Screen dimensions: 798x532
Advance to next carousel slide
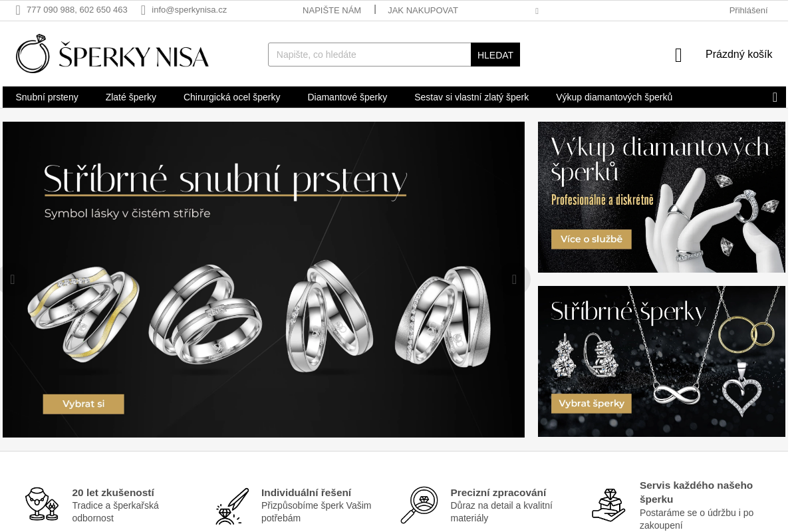[x=515, y=279]
